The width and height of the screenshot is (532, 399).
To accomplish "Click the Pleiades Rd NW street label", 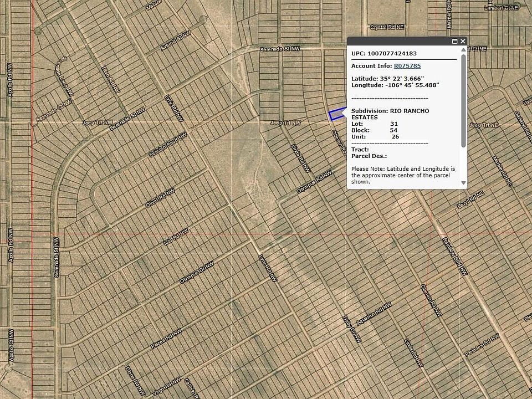I will pos(482,345).
